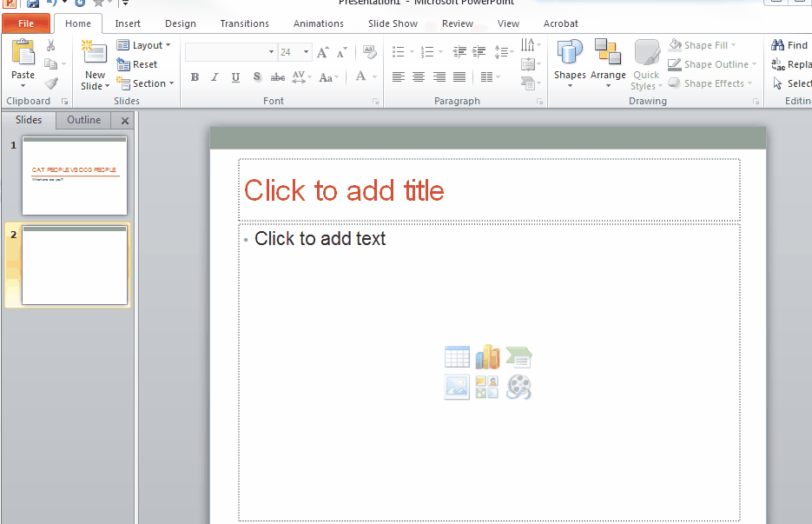Open the File menu
This screenshot has height=524, width=812.
click(x=26, y=23)
